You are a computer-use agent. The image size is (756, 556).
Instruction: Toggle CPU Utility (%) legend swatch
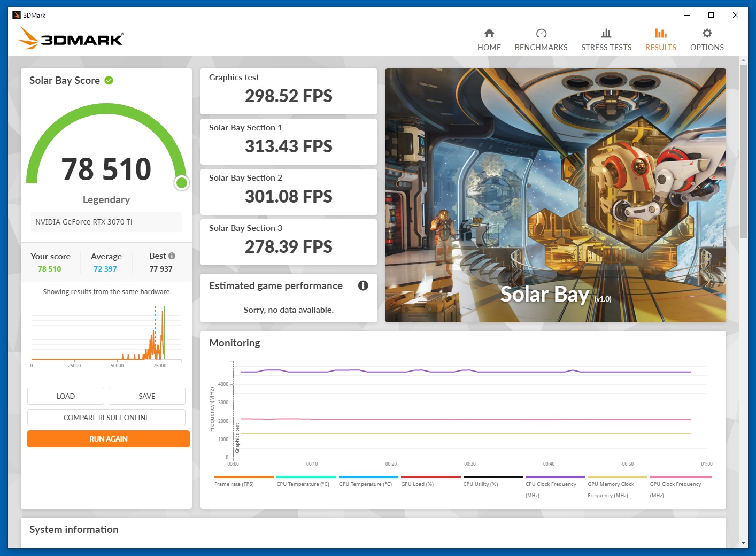493,477
